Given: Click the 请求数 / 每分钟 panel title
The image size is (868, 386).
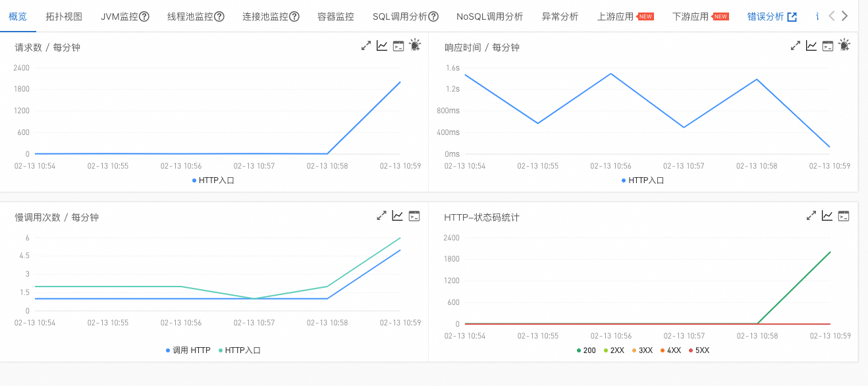Looking at the screenshot, I should 47,47.
